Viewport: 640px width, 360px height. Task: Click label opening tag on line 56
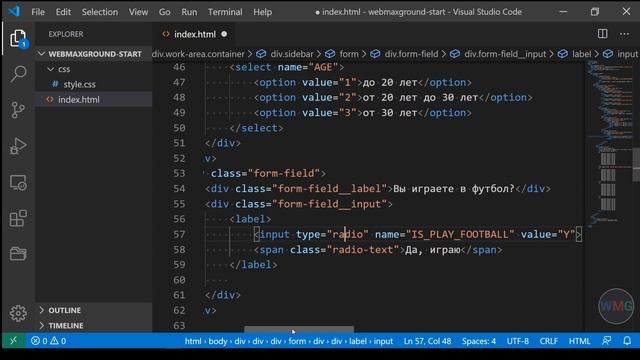point(250,219)
